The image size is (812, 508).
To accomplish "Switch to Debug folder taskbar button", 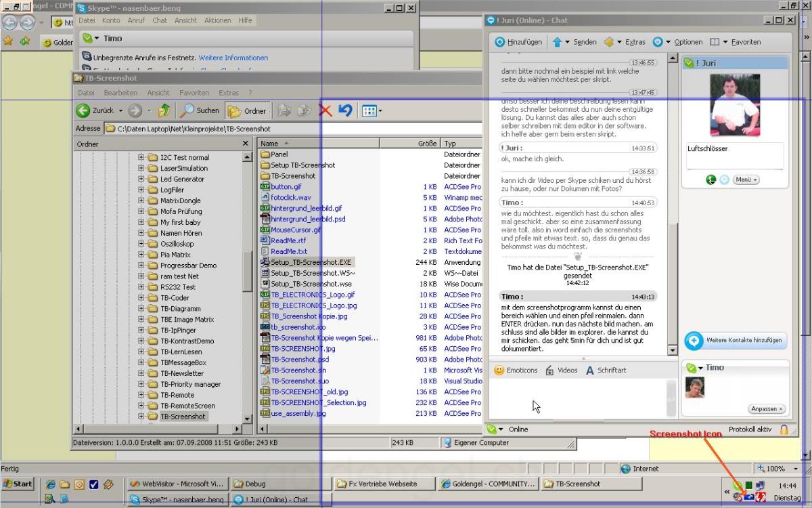I will pyautogui.click(x=279, y=484).
